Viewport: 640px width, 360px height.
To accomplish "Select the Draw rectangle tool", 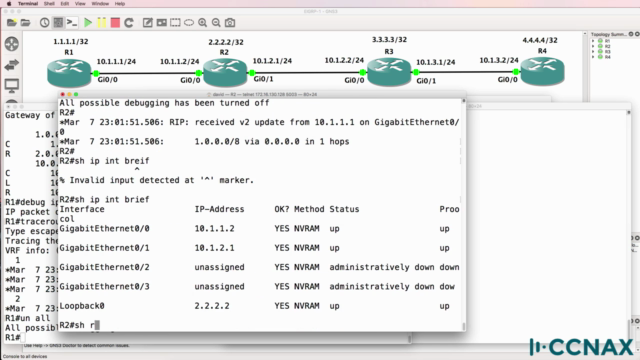I will [176, 22].
